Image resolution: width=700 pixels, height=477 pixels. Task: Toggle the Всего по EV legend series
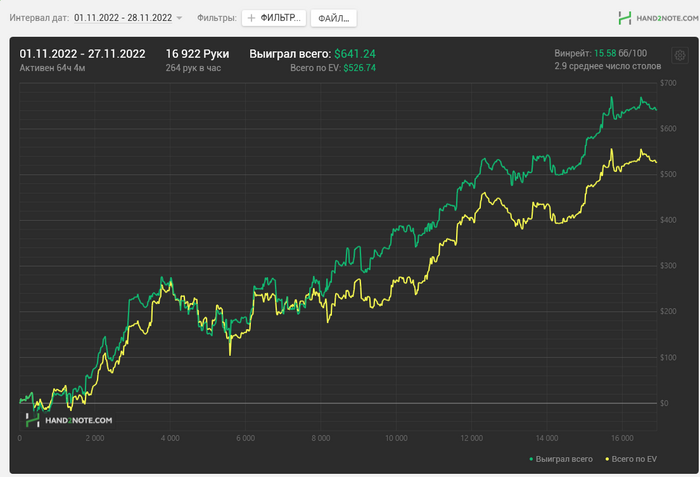632,459
